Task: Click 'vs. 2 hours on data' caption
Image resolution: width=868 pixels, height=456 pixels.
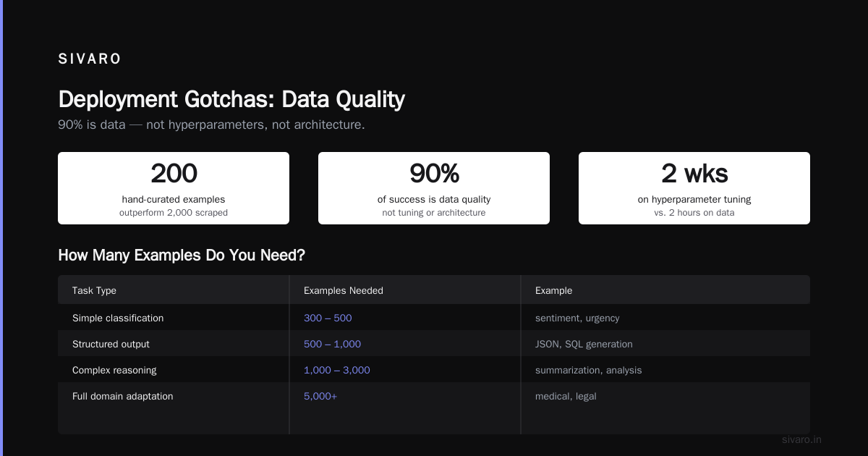Action: point(694,213)
